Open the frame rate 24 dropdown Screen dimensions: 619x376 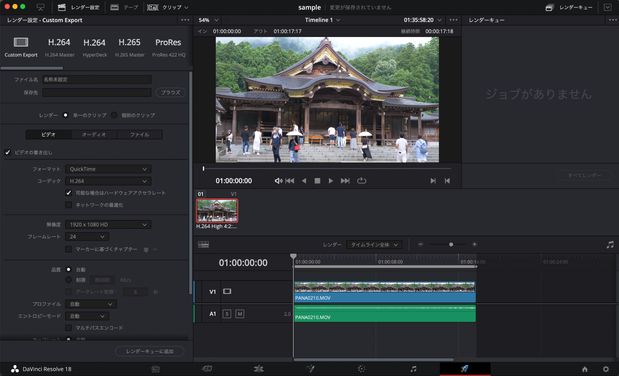click(x=87, y=237)
